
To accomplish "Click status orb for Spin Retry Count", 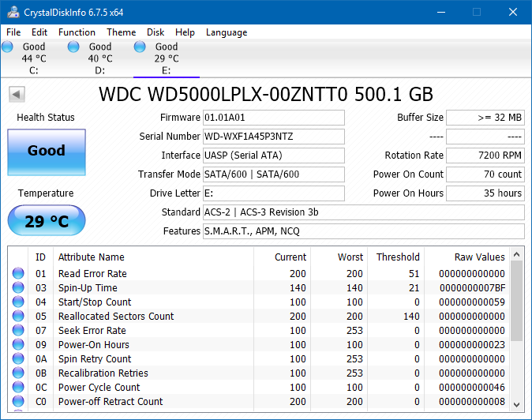I will 18,358.
